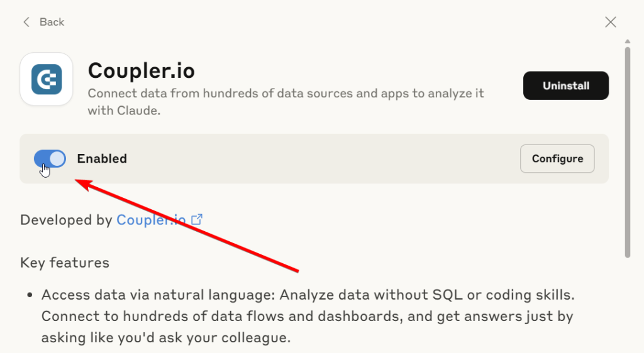Screen dimensions: 644x353
Task: Click the external link icon beside developer name
Action: coord(197,220)
